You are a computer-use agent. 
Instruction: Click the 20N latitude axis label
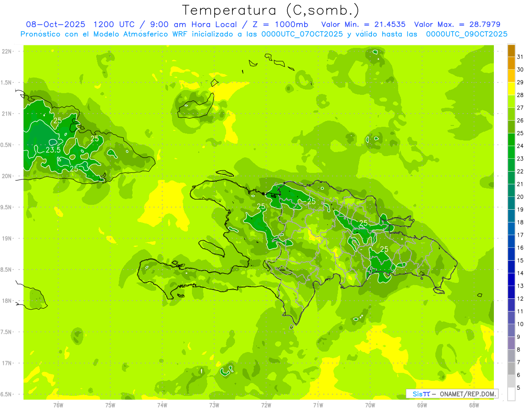(7, 176)
